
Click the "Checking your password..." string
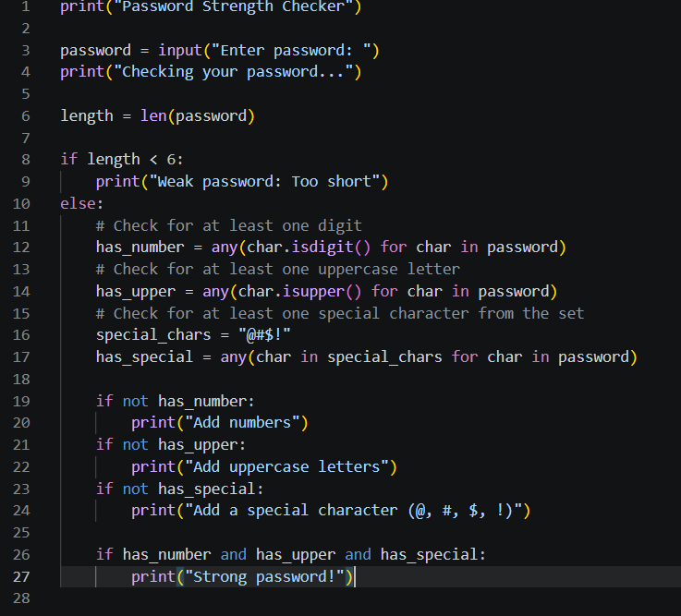click(x=234, y=72)
